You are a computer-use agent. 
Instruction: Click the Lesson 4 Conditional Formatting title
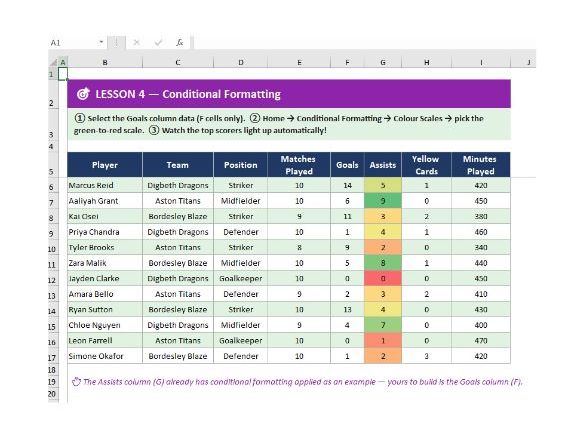188,94
